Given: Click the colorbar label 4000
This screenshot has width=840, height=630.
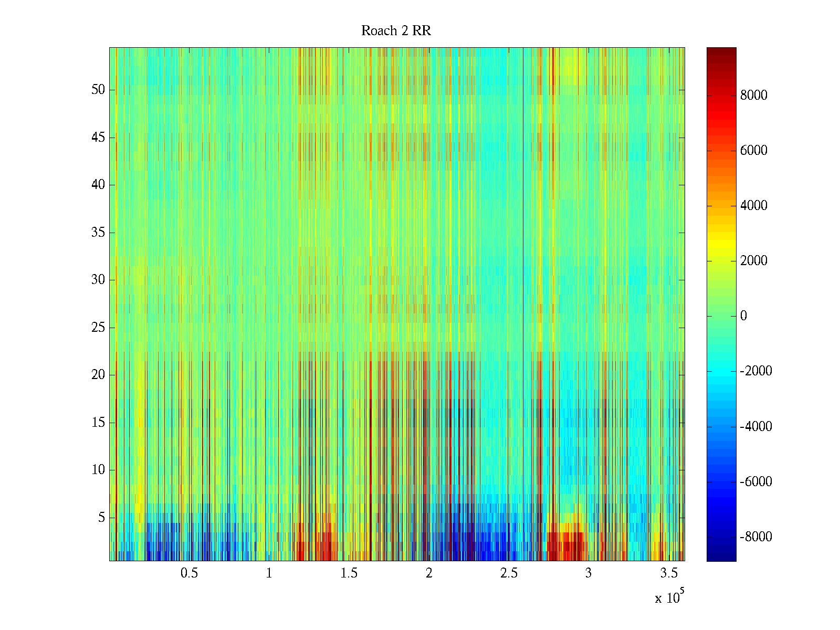Looking at the screenshot, I should coord(753,206).
